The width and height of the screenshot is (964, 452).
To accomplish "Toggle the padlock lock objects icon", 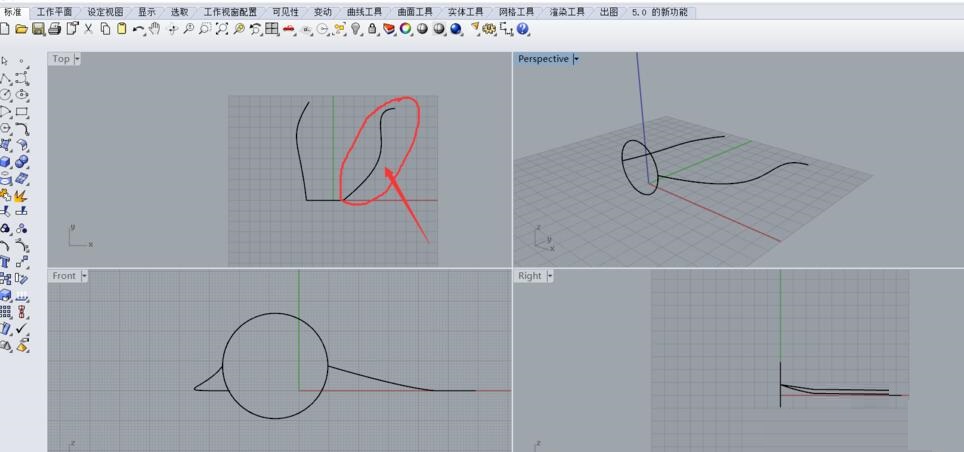I will 372,29.
